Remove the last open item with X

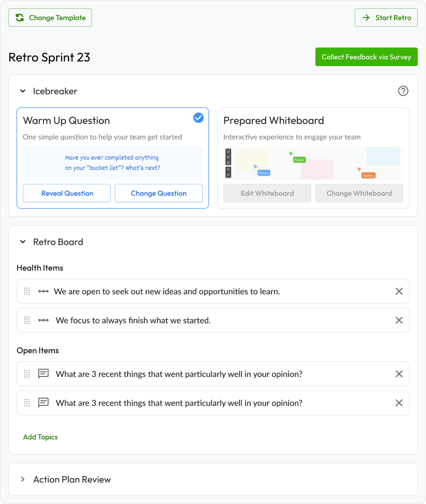pyautogui.click(x=399, y=403)
